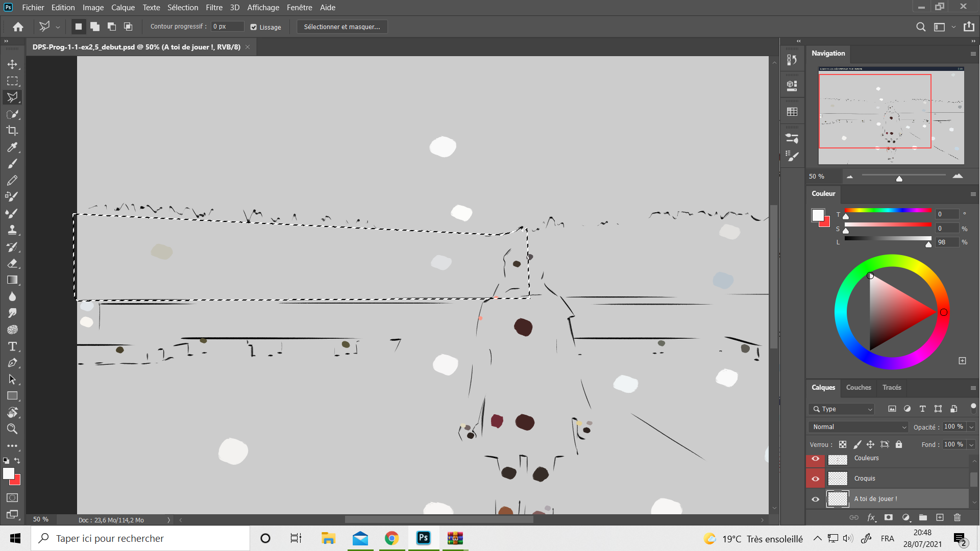Switch to the Couches tab
Screen dimensions: 980x551
point(858,388)
